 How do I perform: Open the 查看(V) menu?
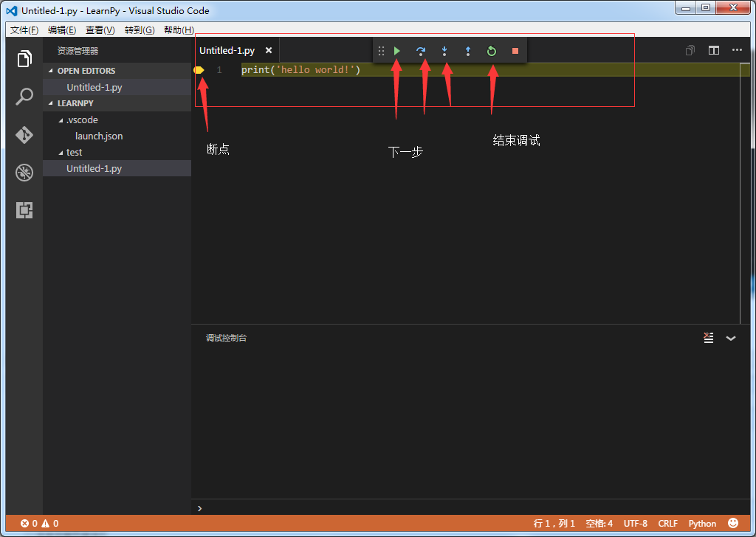coord(100,30)
